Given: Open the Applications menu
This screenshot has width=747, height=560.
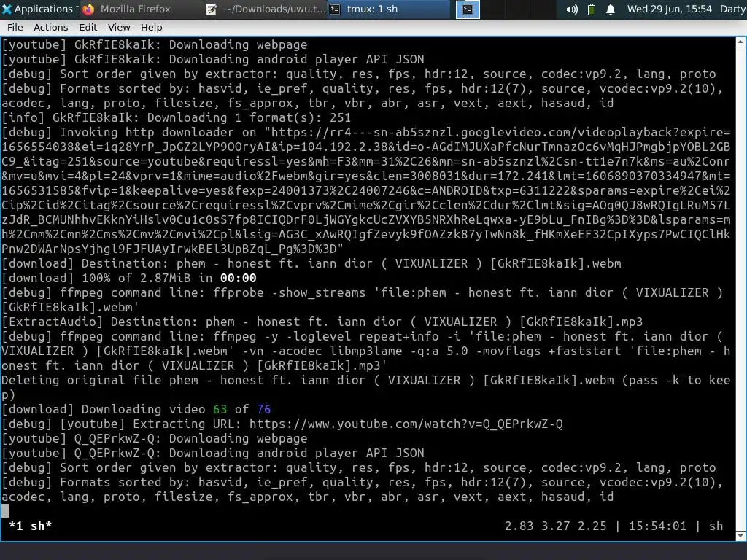Looking at the screenshot, I should pyautogui.click(x=39, y=9).
